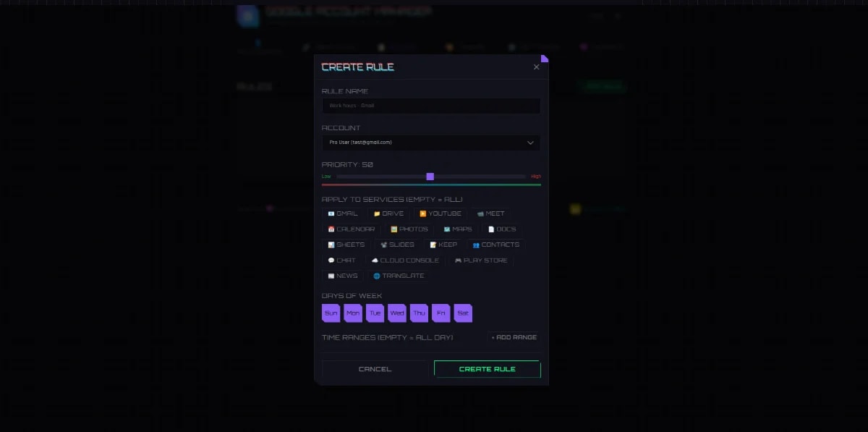The height and width of the screenshot is (432, 868).
Task: Select the Drive service chip
Action: pos(388,213)
